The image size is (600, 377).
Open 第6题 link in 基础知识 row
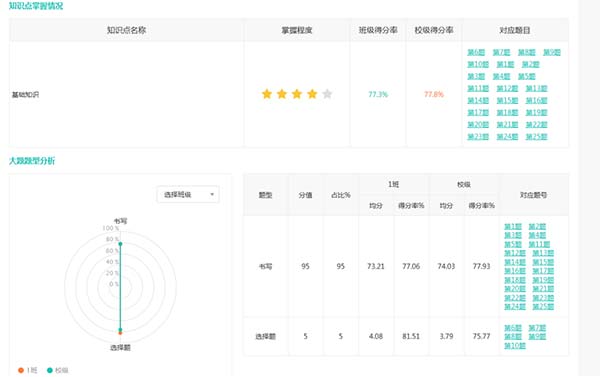476,52
